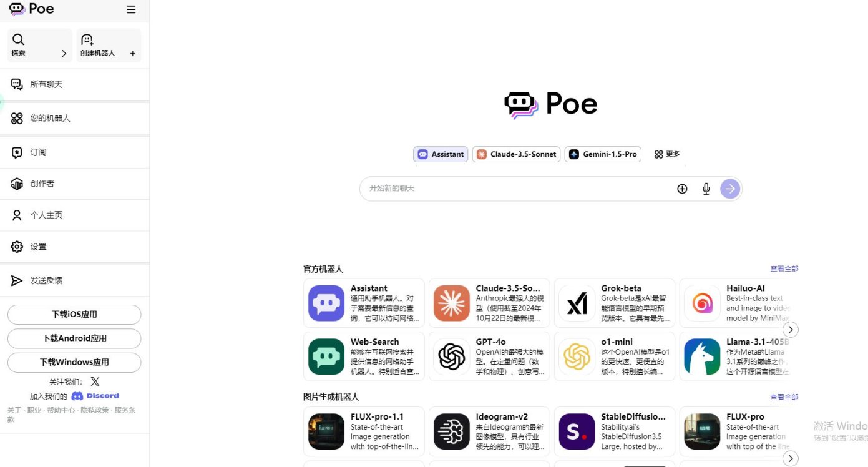Click the 发送反馈 paper plane icon

point(17,280)
